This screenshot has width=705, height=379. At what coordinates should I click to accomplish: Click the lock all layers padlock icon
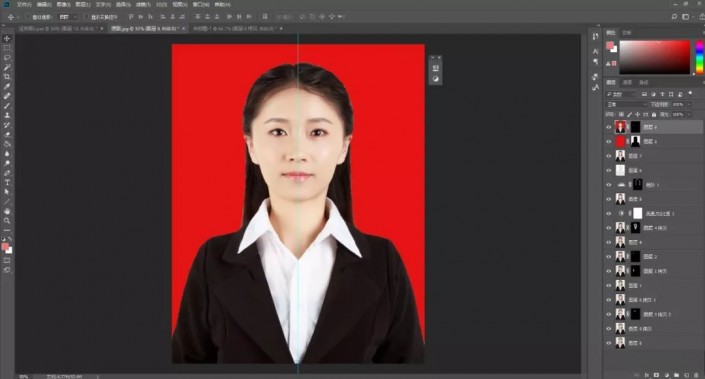point(654,115)
